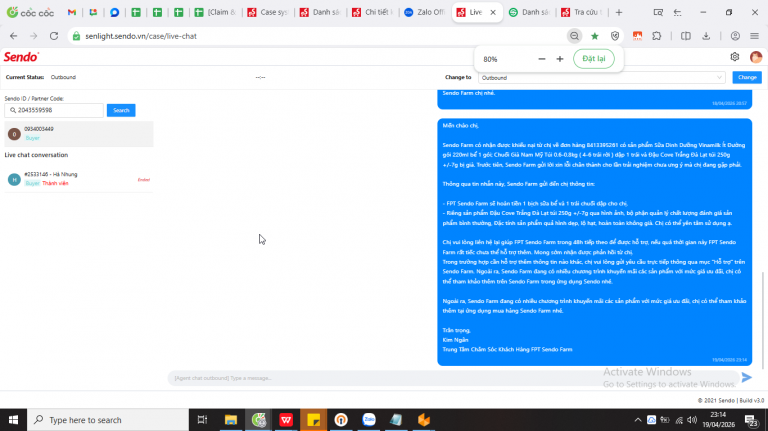Expand the Change to status dropdown
This screenshot has height=431, width=768.
(x=601, y=77)
